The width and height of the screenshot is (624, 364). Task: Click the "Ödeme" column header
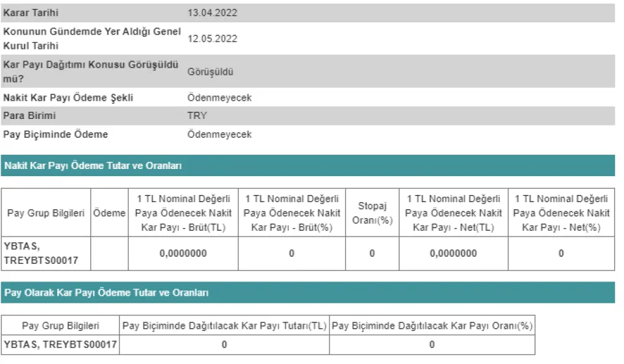point(109,213)
